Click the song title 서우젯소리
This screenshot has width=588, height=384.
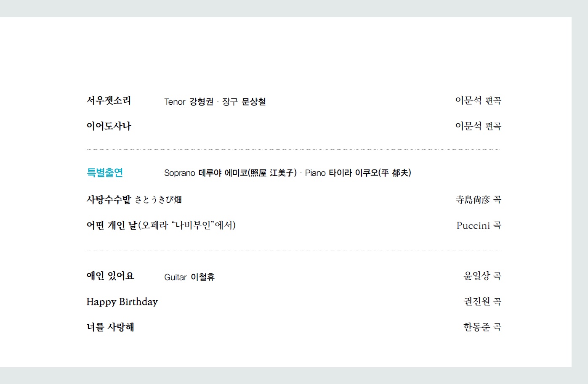[x=109, y=101]
